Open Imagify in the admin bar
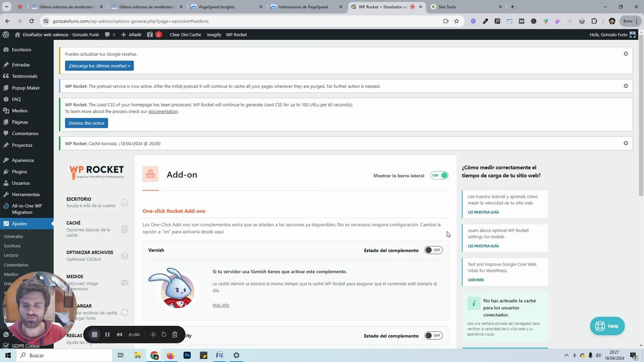 [x=214, y=35]
